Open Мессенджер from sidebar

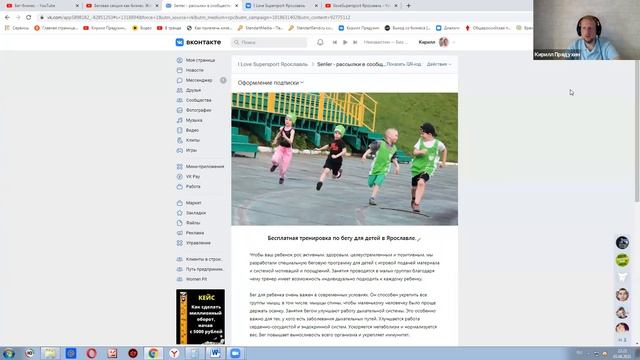pyautogui.click(x=200, y=80)
